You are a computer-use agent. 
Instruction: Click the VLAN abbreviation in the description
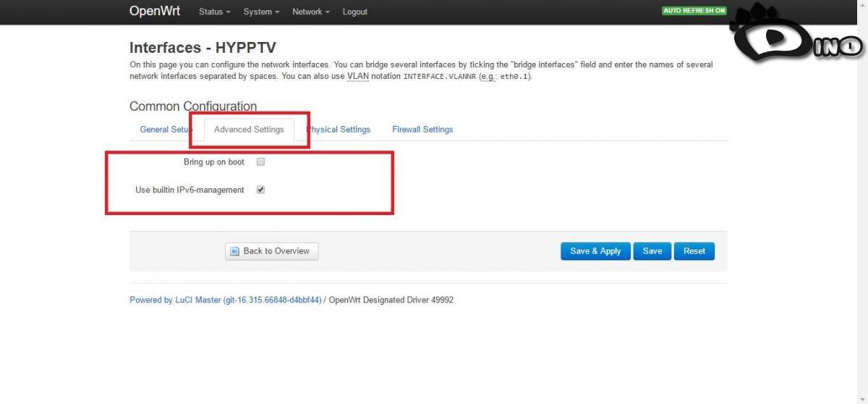357,76
